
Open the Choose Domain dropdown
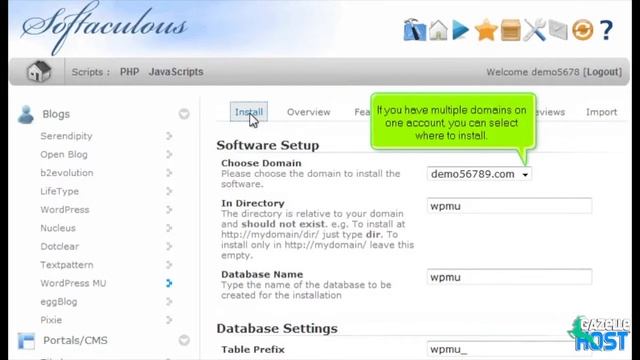tap(479, 174)
